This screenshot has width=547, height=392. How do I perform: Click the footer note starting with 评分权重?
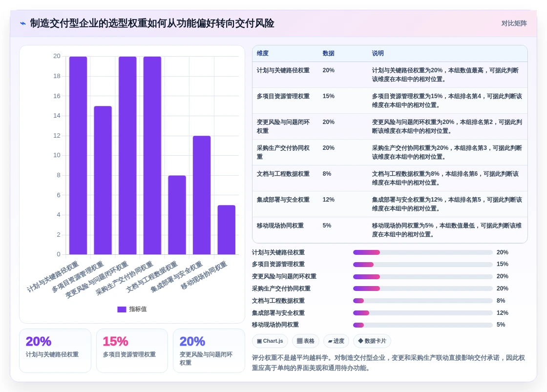pos(389,363)
